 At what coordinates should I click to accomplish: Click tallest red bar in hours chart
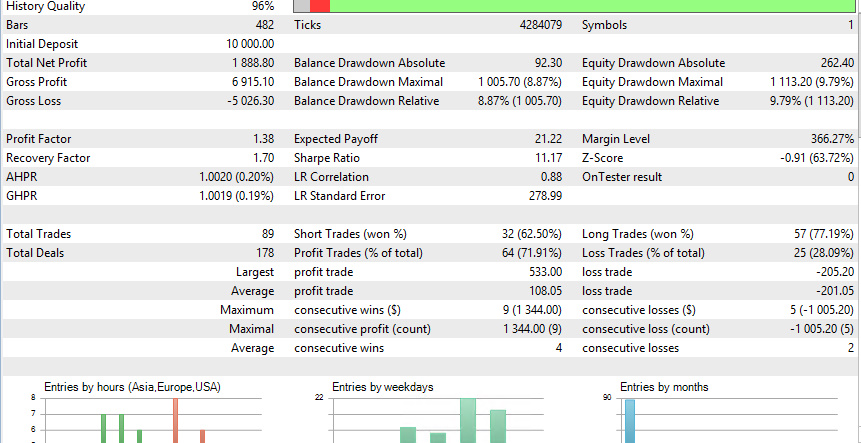175,420
